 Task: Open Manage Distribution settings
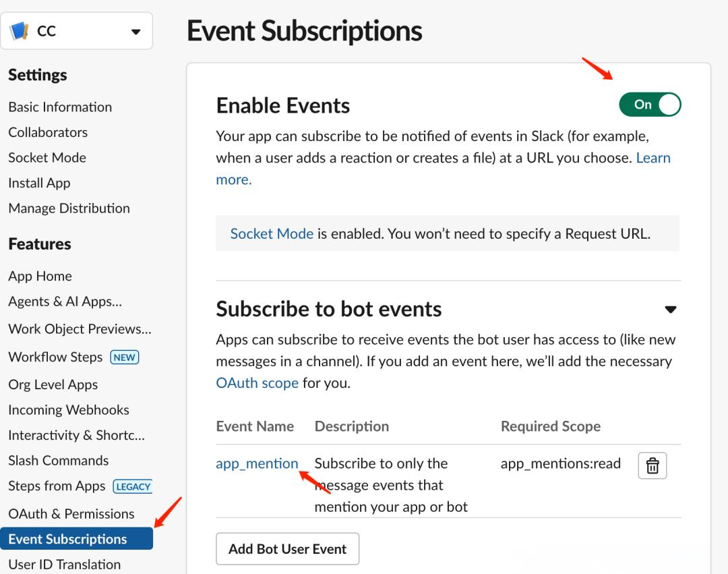point(69,208)
